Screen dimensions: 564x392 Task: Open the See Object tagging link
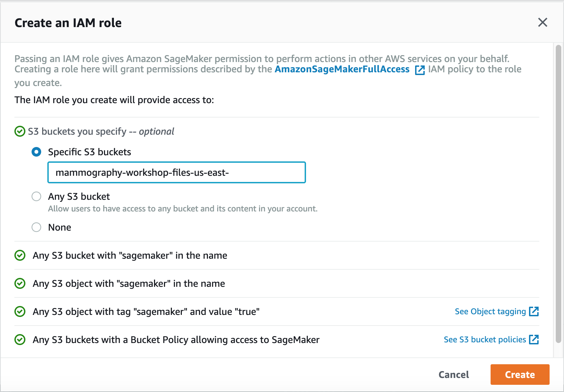(490, 311)
